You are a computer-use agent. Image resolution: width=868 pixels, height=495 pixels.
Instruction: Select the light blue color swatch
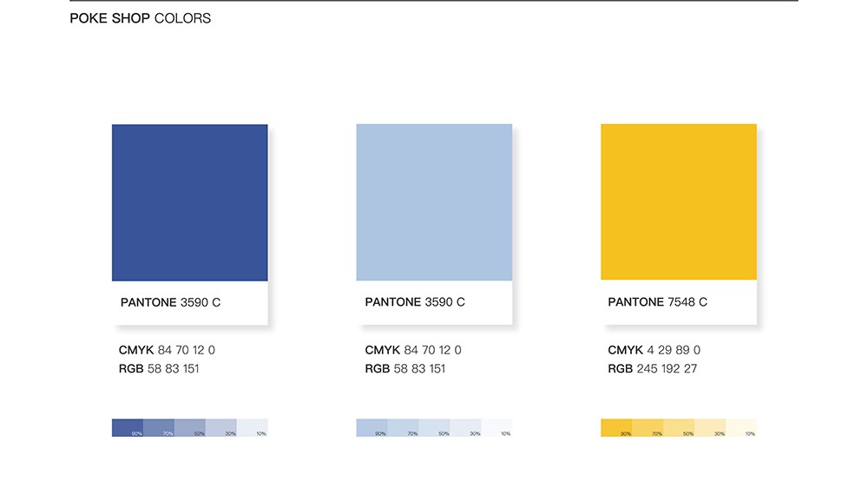point(434,202)
